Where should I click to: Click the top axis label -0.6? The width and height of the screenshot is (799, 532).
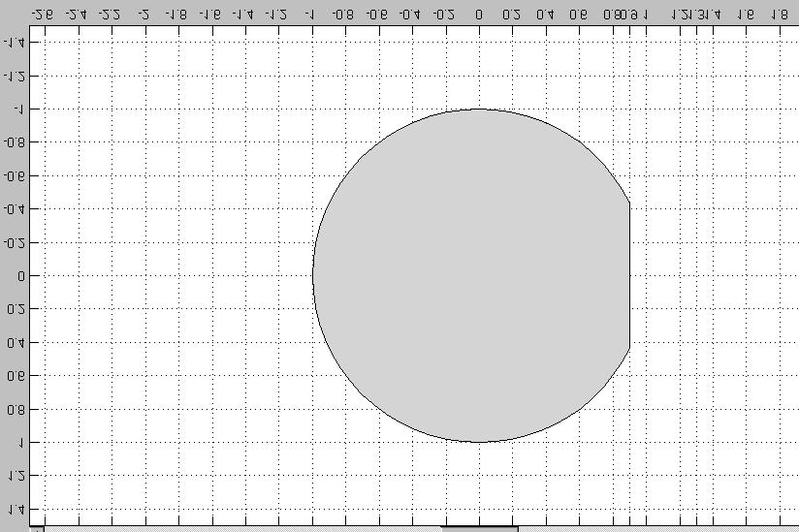tap(376, 15)
